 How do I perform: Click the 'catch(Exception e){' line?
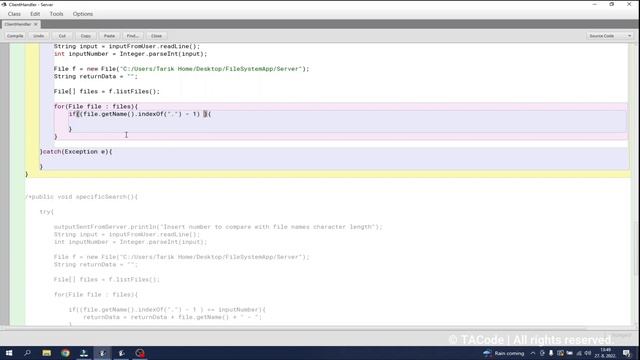point(76,151)
